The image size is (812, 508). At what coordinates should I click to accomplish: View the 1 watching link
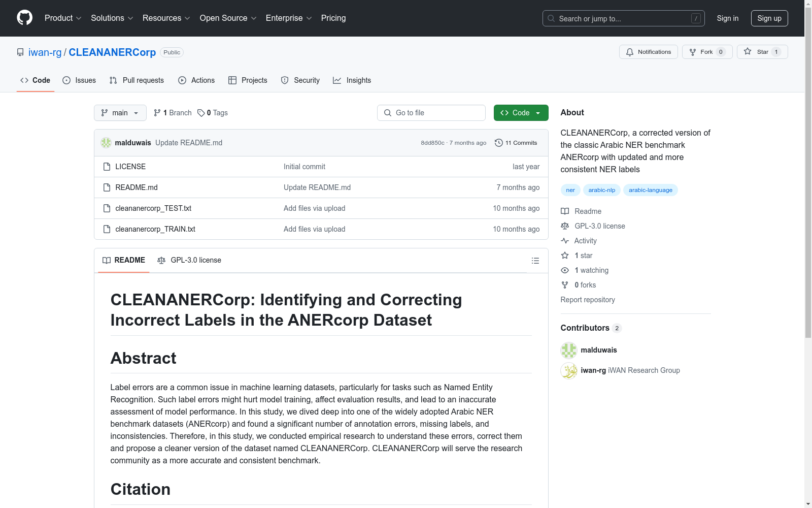[x=585, y=270]
